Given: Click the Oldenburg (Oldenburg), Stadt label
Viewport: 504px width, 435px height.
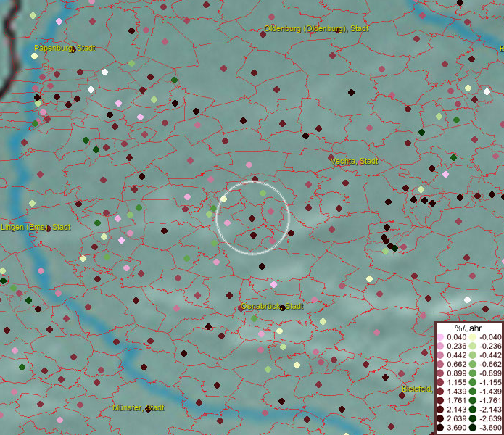Looking at the screenshot, I should tap(316, 28).
